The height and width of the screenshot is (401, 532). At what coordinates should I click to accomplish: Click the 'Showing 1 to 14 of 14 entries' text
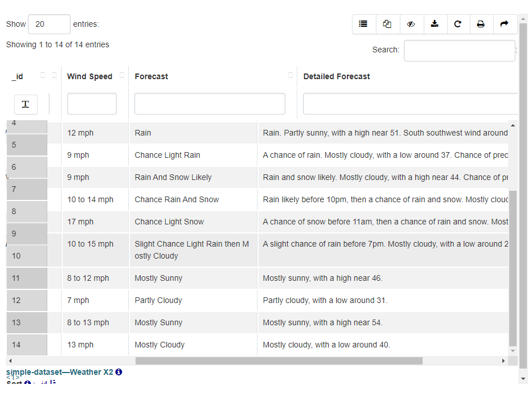pos(58,45)
